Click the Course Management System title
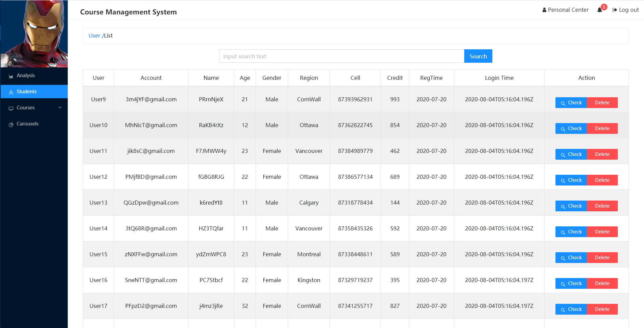644x328 pixels. 128,12
